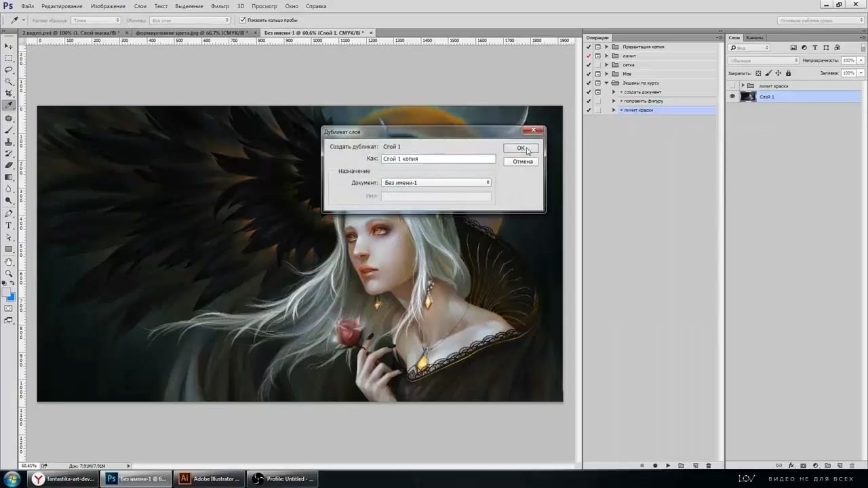
Task: Open the 'Слои' menu in menu bar
Action: (140, 6)
